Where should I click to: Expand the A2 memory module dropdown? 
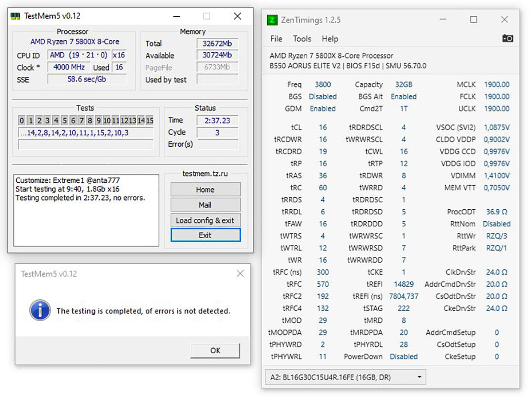[346, 377]
